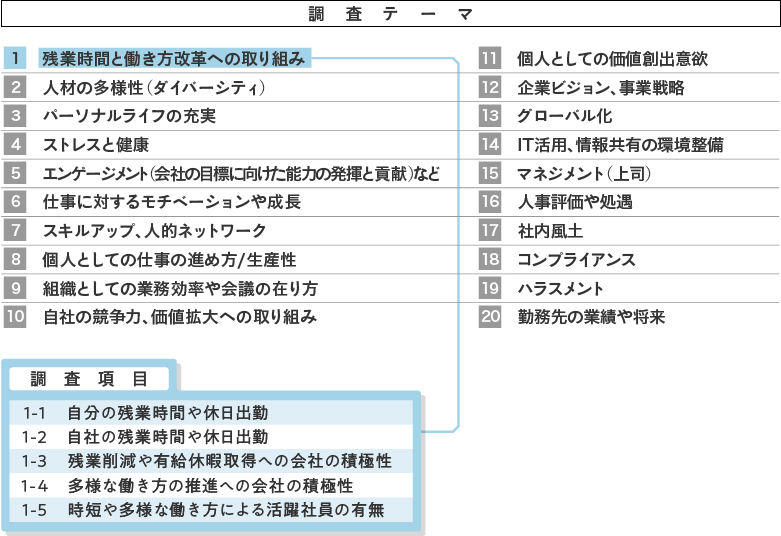Click the number 1 badge for 残業時間
Image resolution: width=781 pixels, height=536 pixels.
pyautogui.click(x=15, y=58)
